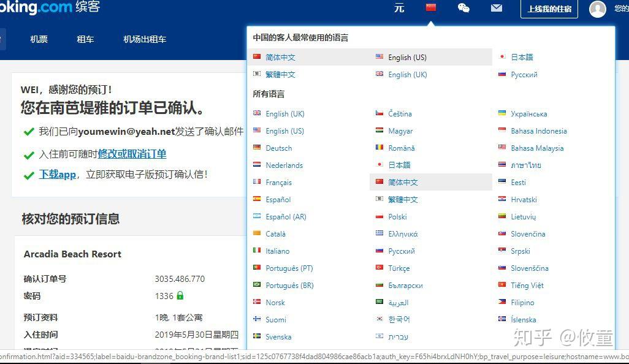The width and height of the screenshot is (629, 364).
Task: Click the user profile avatar
Action: pos(597,9)
